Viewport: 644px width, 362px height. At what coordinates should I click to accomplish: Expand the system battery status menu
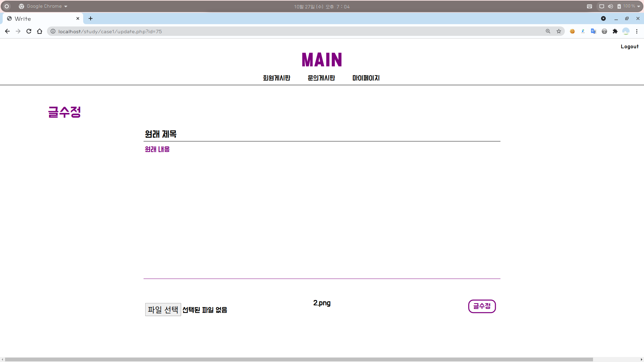(628, 6)
